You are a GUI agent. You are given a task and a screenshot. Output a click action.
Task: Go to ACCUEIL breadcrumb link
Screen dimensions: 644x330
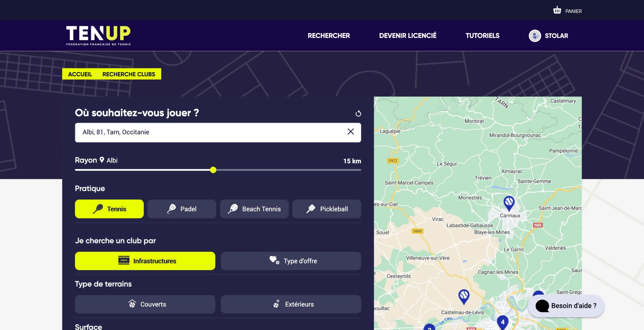80,74
